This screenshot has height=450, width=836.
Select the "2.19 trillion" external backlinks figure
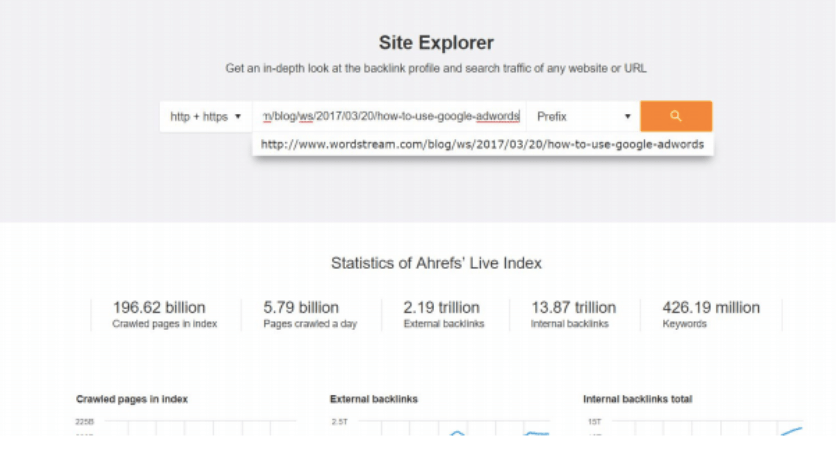pos(441,307)
